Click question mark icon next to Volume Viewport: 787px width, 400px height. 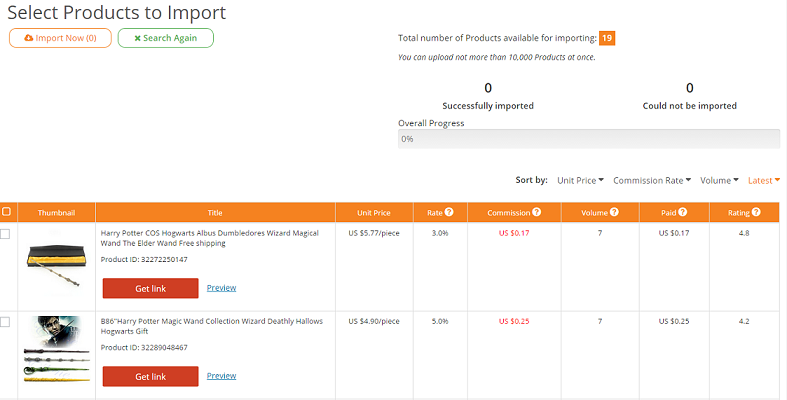coord(614,212)
